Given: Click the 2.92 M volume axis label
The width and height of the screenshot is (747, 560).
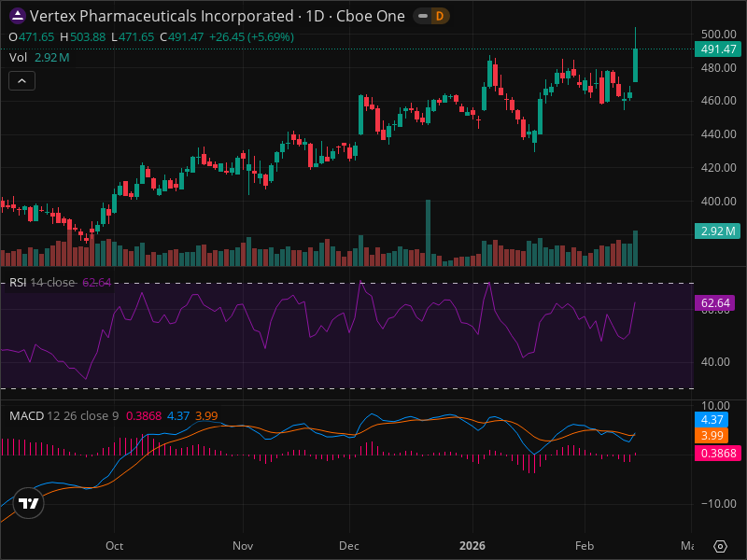Looking at the screenshot, I should (717, 231).
